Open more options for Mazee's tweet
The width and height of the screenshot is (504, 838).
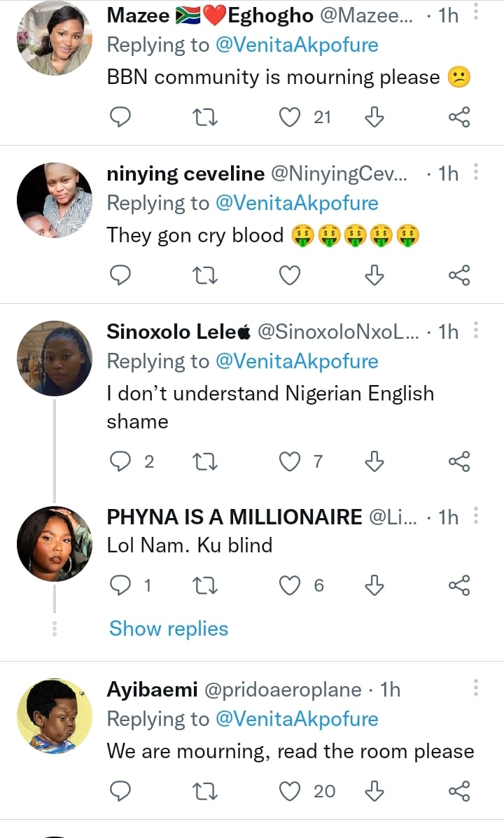(x=476, y=15)
